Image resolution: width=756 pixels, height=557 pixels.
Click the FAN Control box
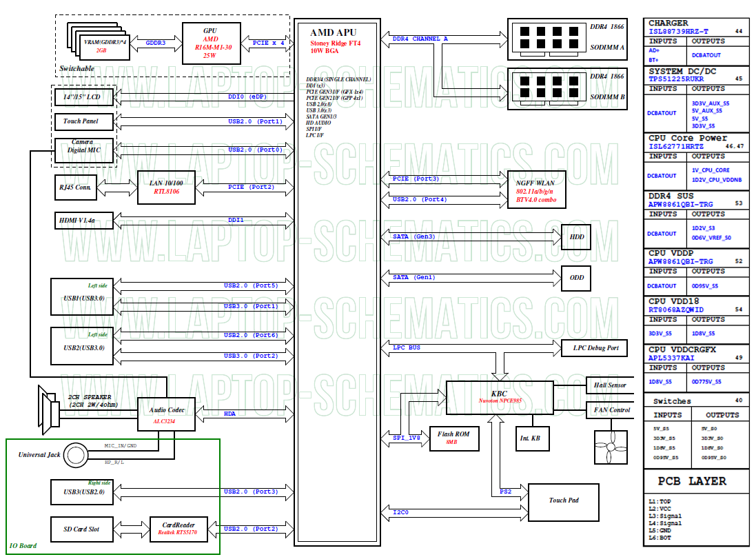[x=610, y=410]
